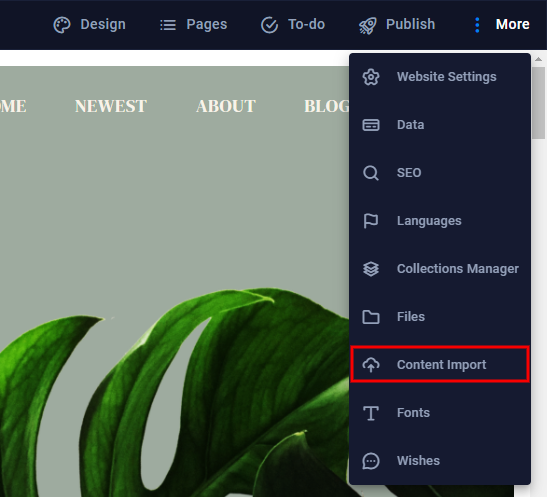Open Collections Manager menu entry
550x497 pixels.
click(x=440, y=269)
